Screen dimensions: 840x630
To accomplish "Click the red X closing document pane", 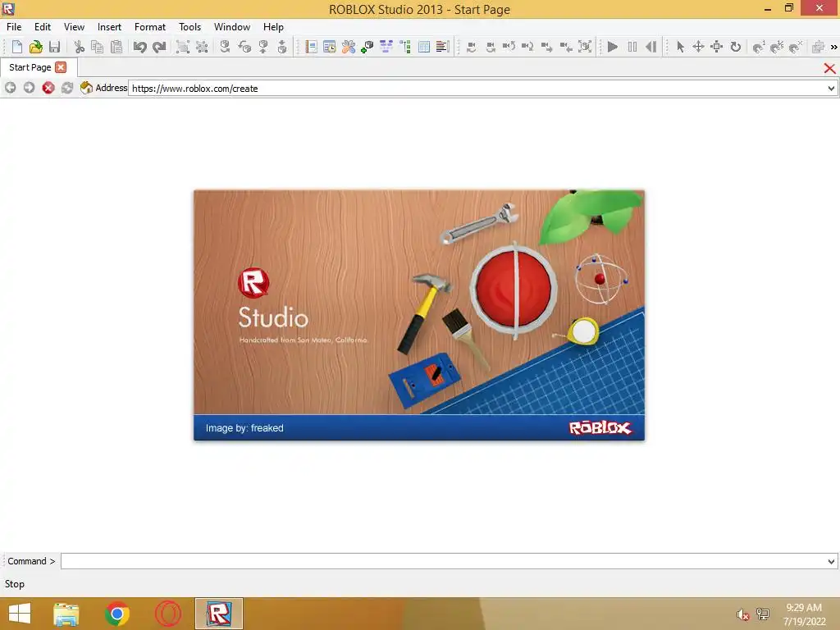I will [x=829, y=68].
